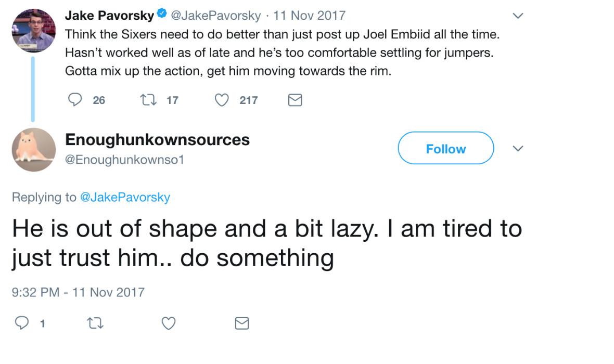The image size is (614, 364).
Task: Send Jake Pavorsky's tweet via direct message
Action: (295, 100)
